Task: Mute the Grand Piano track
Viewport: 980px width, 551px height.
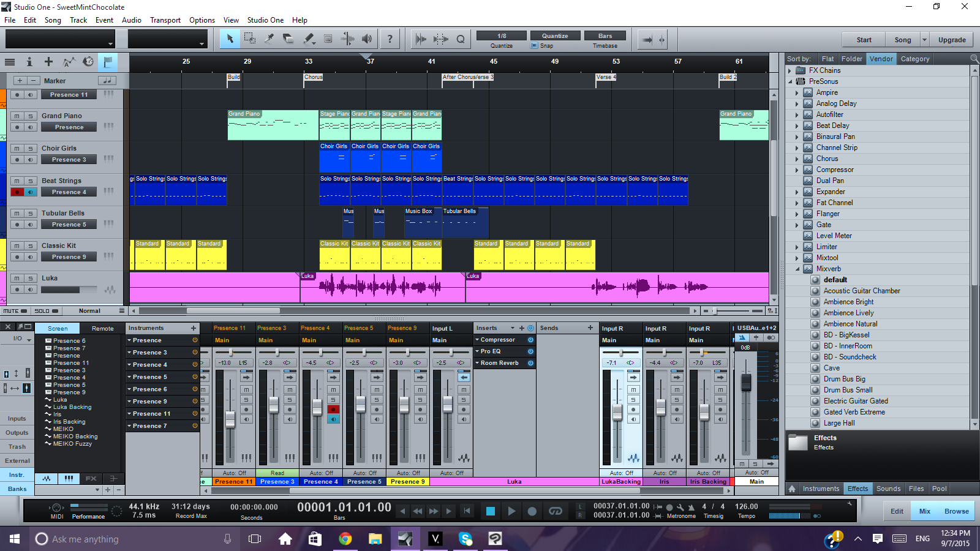Action: click(17, 116)
